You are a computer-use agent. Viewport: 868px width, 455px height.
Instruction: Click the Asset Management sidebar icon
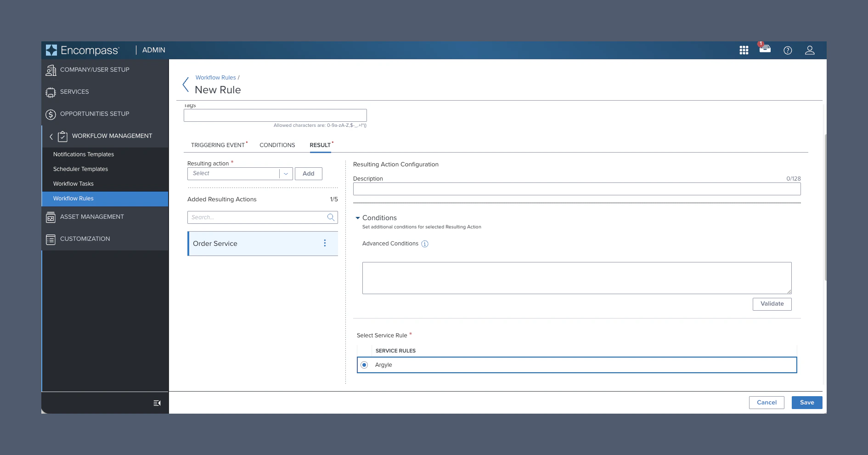point(51,217)
